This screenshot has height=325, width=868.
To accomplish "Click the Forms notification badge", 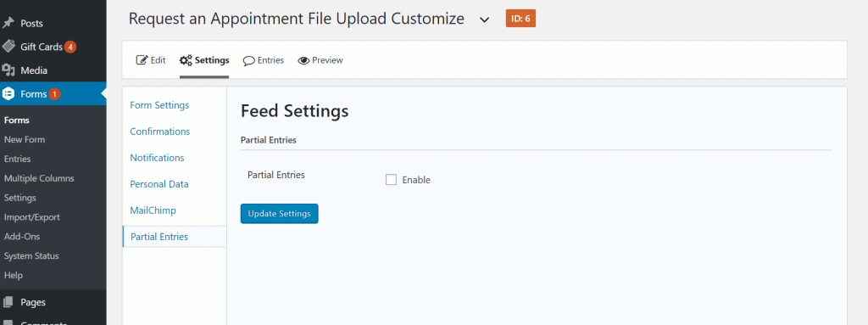I will click(x=54, y=93).
